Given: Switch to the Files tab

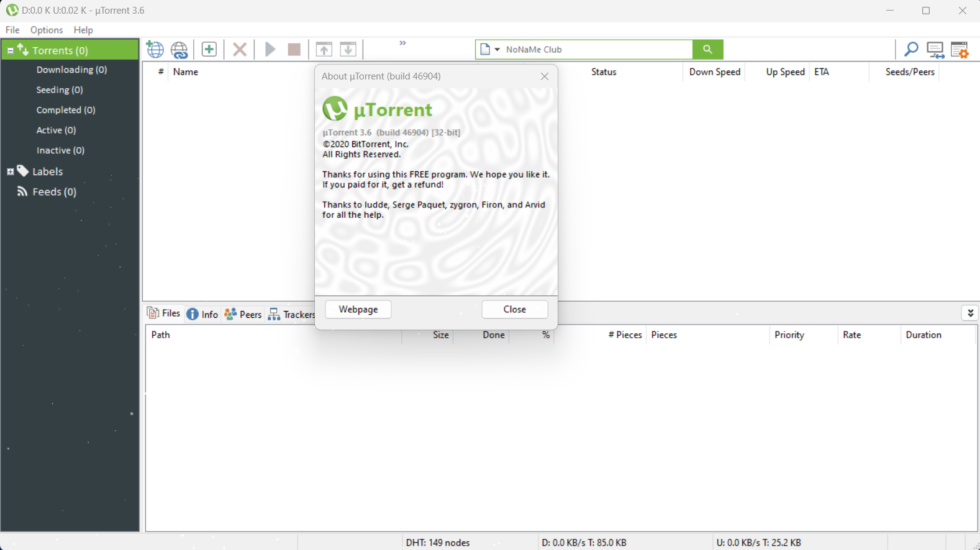Looking at the screenshot, I should 164,313.
